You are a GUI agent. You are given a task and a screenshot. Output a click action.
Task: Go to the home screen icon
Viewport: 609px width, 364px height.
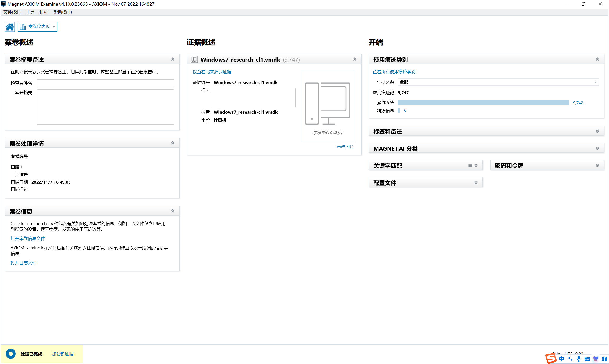[x=10, y=27]
